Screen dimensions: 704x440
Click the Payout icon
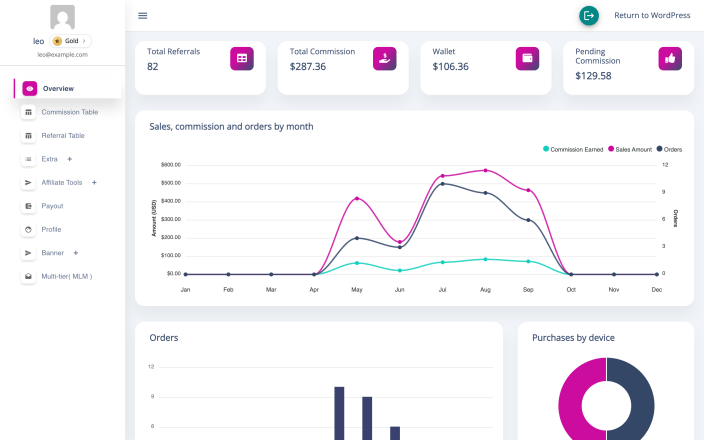point(28,206)
